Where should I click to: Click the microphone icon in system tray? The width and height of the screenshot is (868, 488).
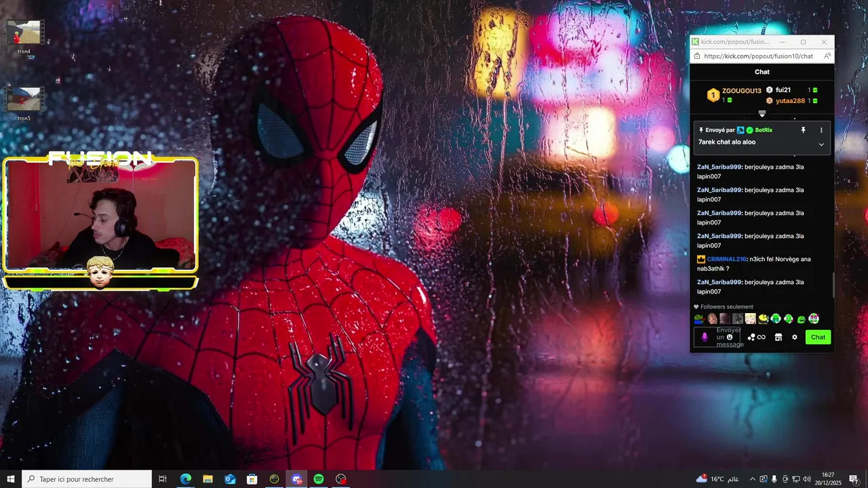(x=774, y=479)
